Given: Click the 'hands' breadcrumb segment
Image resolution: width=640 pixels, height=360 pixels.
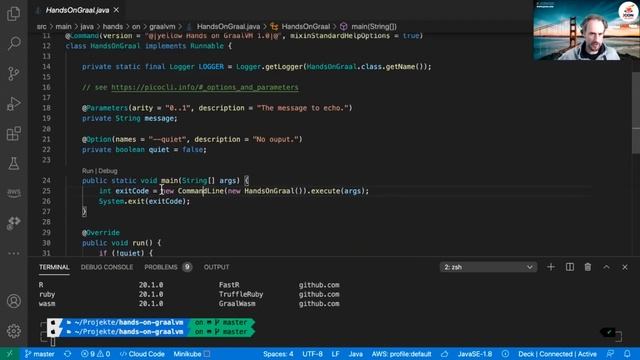Looking at the screenshot, I should 113,27.
